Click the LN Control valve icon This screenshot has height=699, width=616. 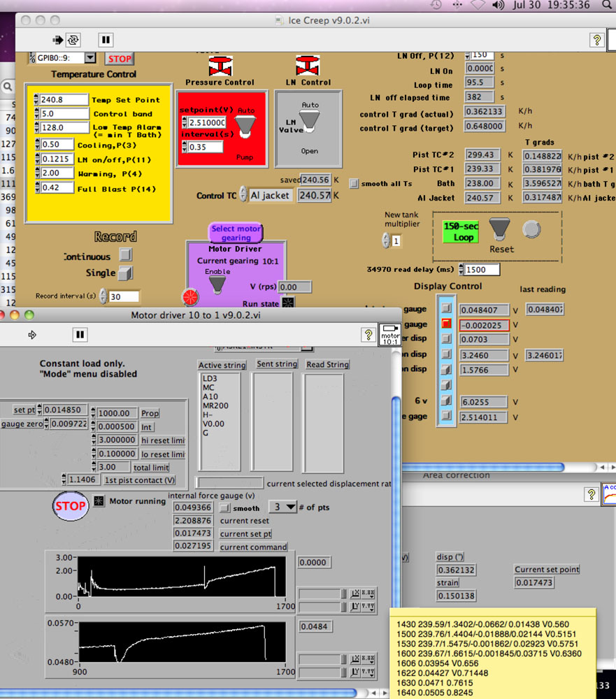[x=308, y=67]
